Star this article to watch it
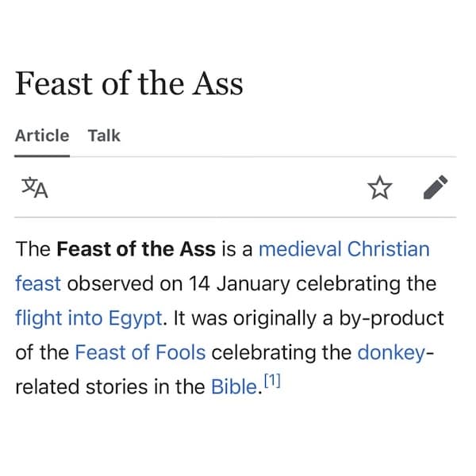The width and height of the screenshot is (476, 476). click(x=380, y=188)
